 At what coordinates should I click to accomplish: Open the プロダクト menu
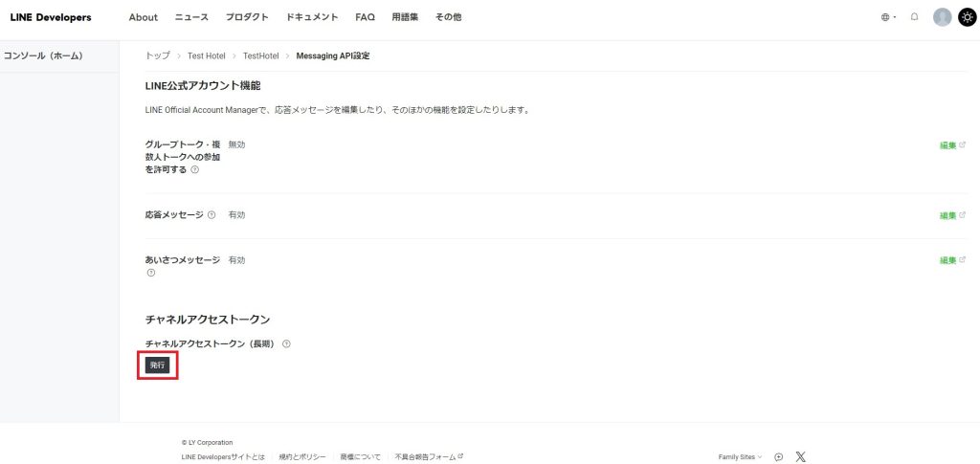[x=247, y=17]
